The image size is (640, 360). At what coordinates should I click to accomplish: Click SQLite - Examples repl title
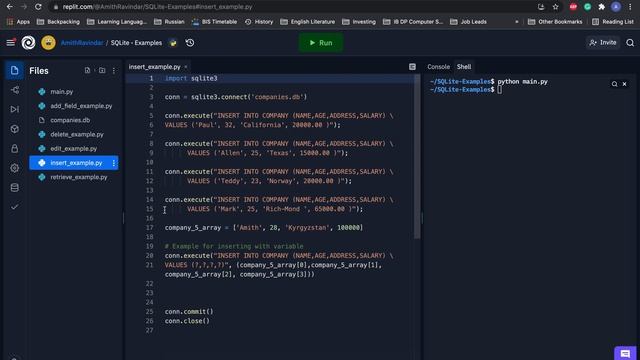[136, 42]
